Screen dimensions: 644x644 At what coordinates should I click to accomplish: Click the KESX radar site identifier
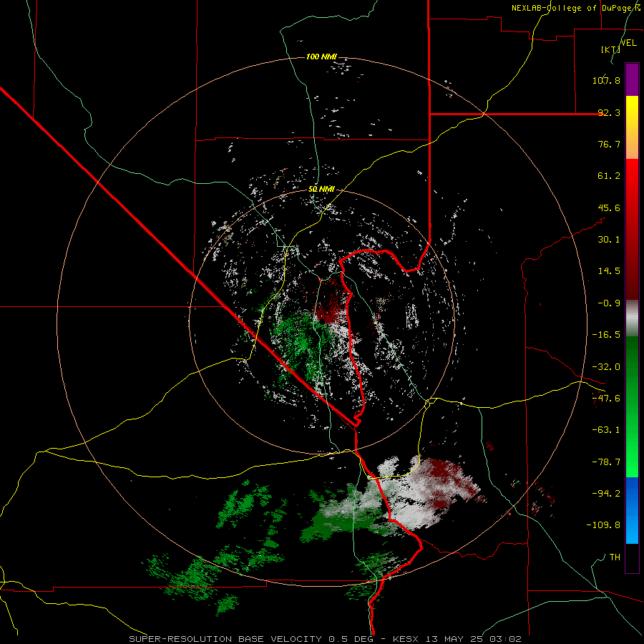point(405,639)
